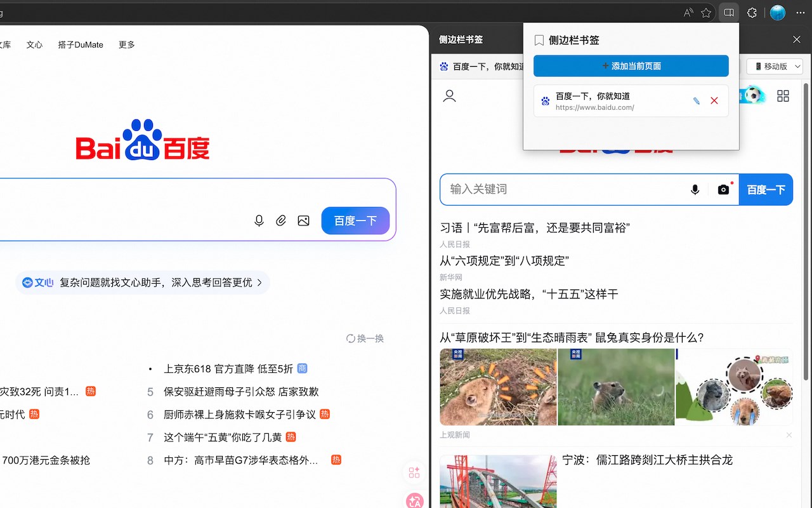Viewport: 812px width, 508px height.
Task: Click the Baidu logo on main page
Action: 143,140
